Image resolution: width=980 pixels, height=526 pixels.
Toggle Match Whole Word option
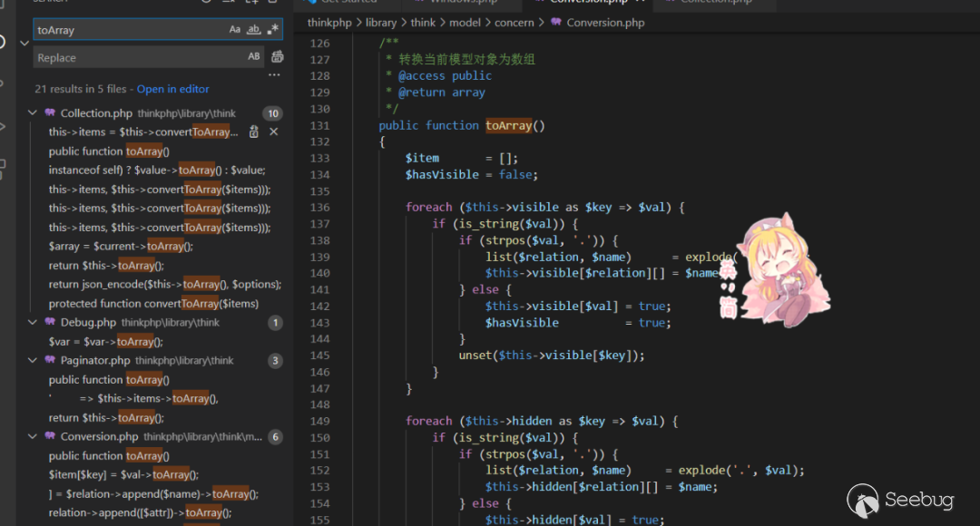point(254,30)
